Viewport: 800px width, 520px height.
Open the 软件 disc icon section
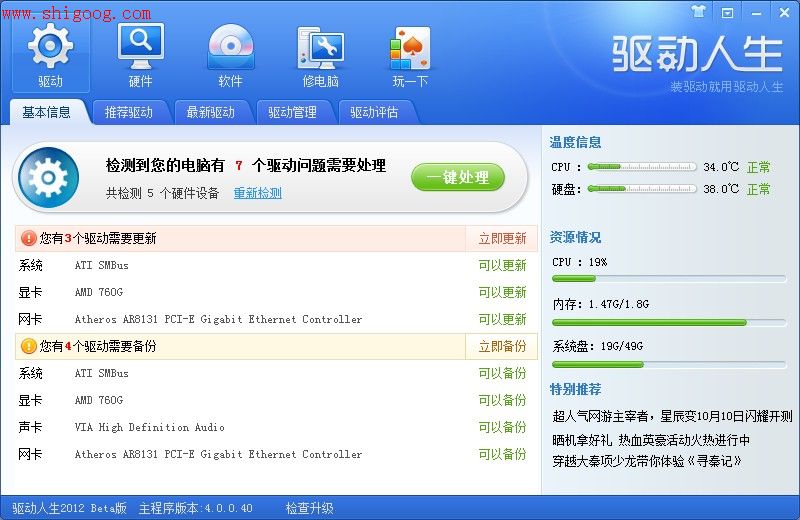click(x=230, y=56)
